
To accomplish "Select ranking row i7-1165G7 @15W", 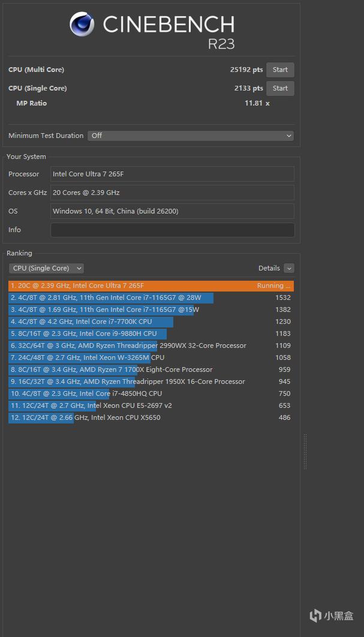I will (x=151, y=310).
